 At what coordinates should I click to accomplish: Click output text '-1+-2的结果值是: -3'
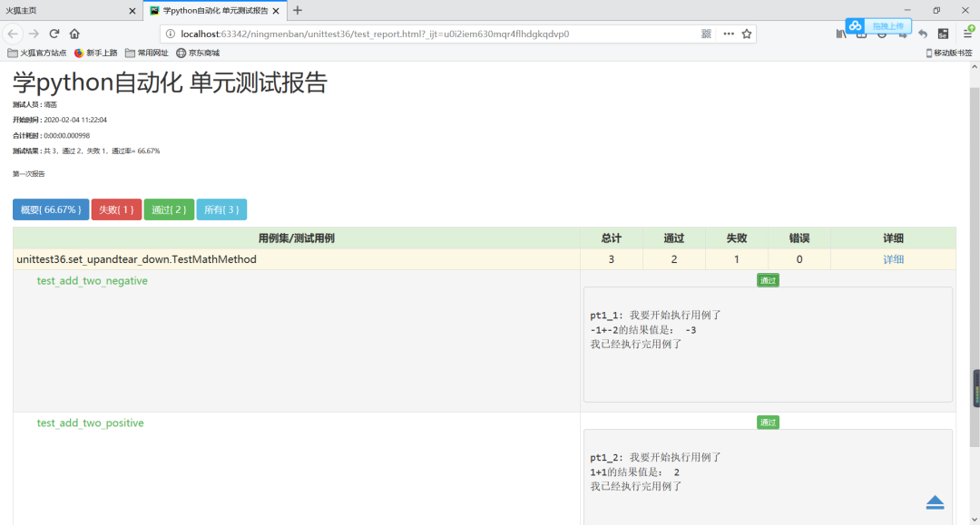coord(643,330)
